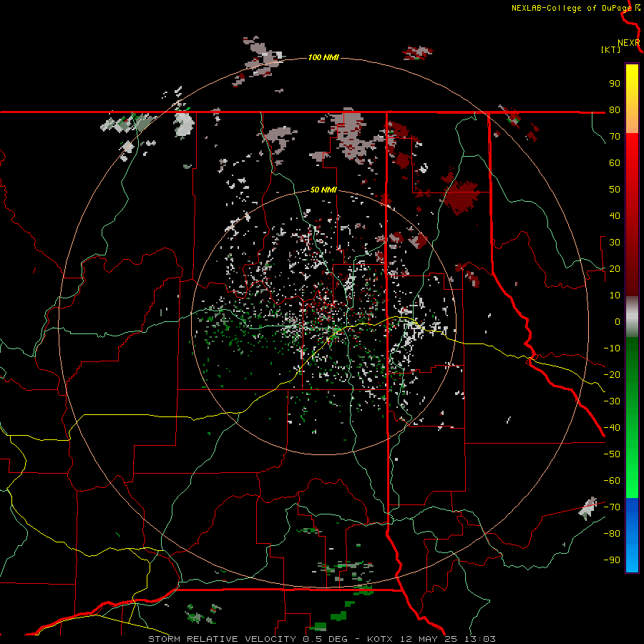Click the 40 value on the velocity scale
The height and width of the screenshot is (644, 644).
[x=615, y=215]
